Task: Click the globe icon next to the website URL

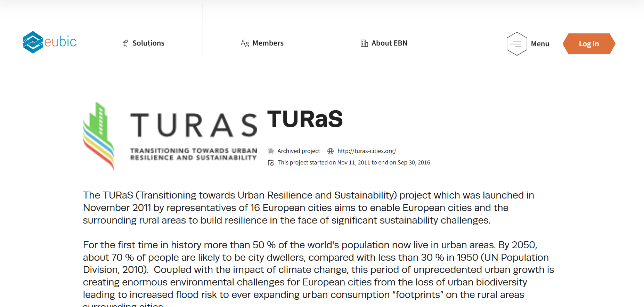Action: pos(331,151)
